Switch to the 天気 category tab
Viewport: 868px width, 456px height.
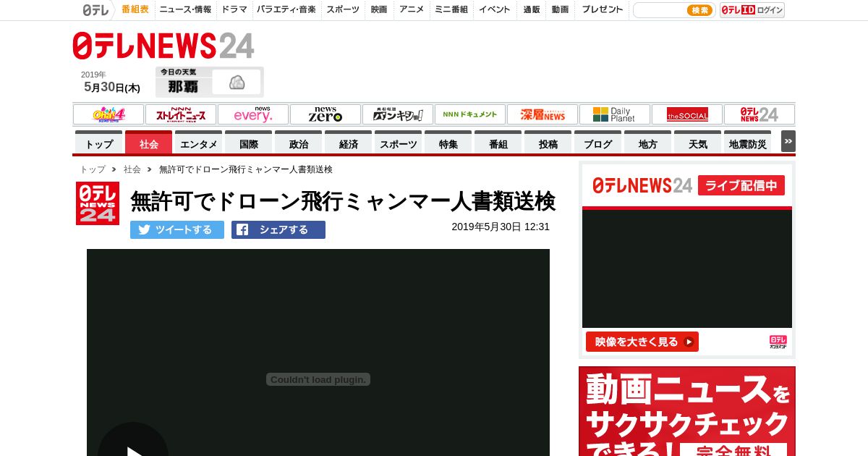[698, 143]
